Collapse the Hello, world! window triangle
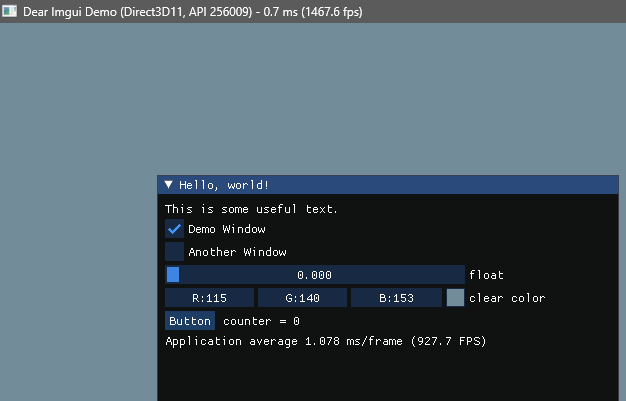Image resolution: width=626 pixels, height=401 pixels. click(168, 185)
